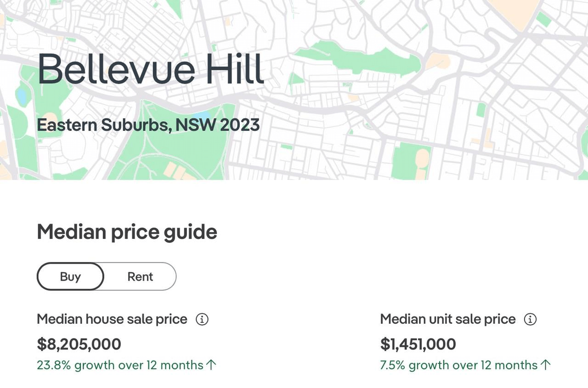Viewport: 588px width, 388px height.
Task: Click up arrow after 23.8% growth
Action: [211, 365]
